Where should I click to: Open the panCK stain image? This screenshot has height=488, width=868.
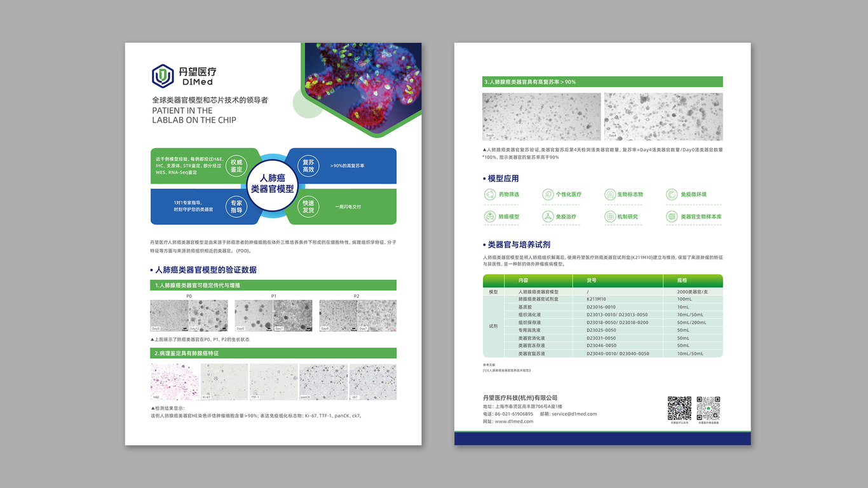tap(323, 381)
